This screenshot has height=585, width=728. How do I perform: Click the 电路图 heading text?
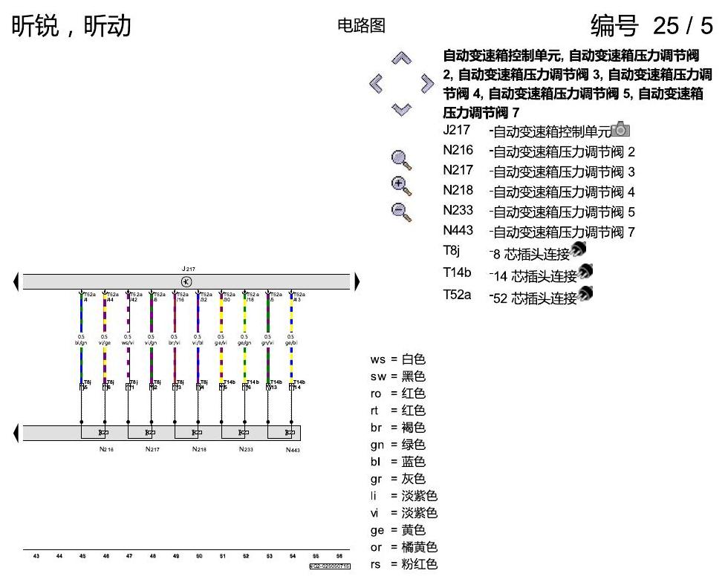(x=361, y=25)
